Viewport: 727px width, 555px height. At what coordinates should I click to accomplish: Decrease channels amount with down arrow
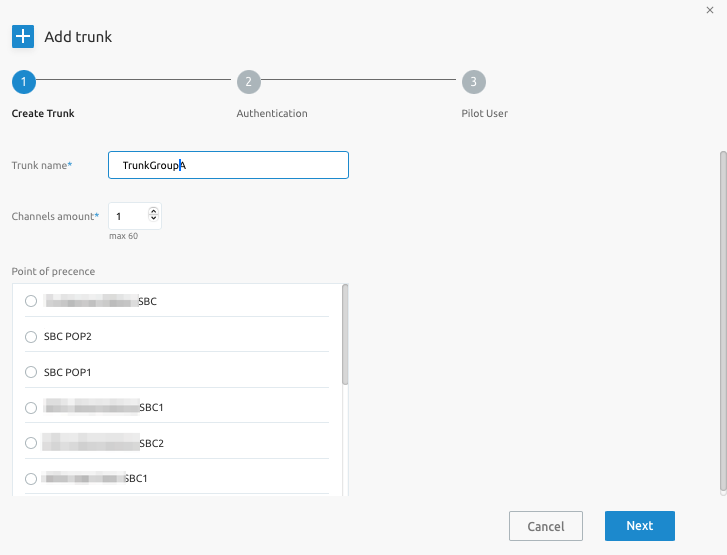click(x=153, y=218)
